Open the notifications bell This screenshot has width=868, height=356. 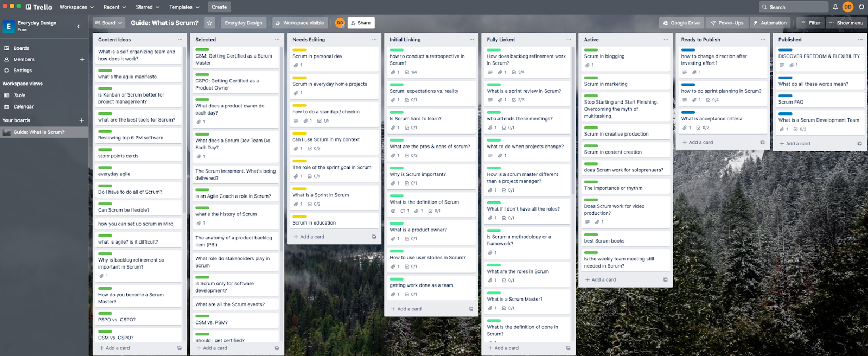(835, 7)
